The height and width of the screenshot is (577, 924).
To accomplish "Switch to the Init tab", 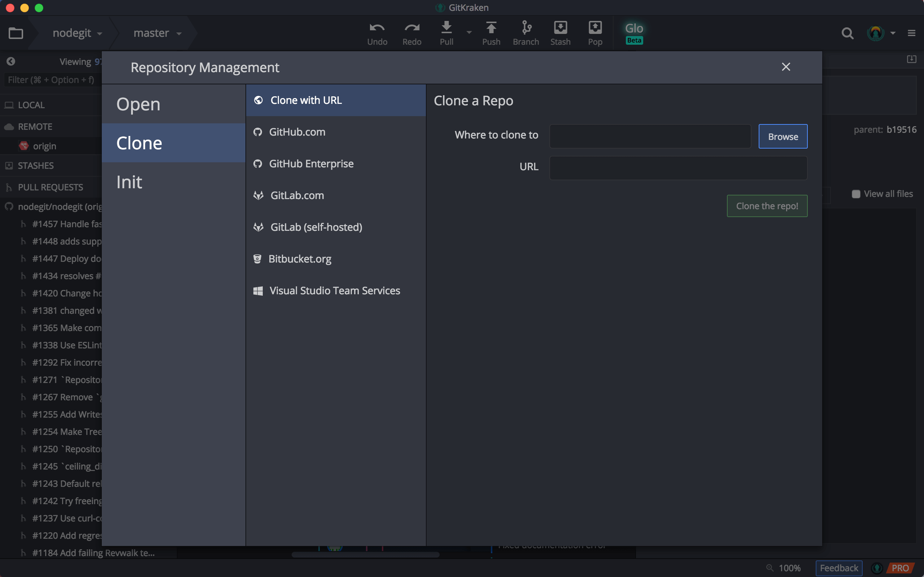I will pyautogui.click(x=130, y=182).
